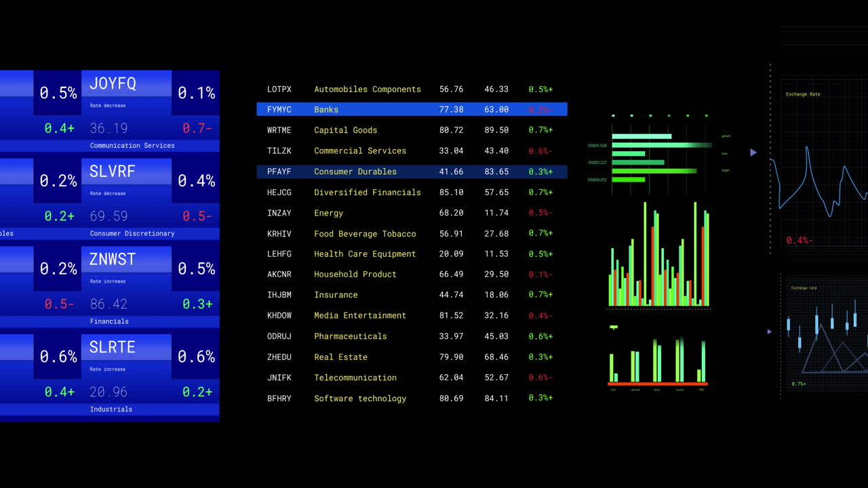Click the Automobiles Components sector name

click(367, 89)
